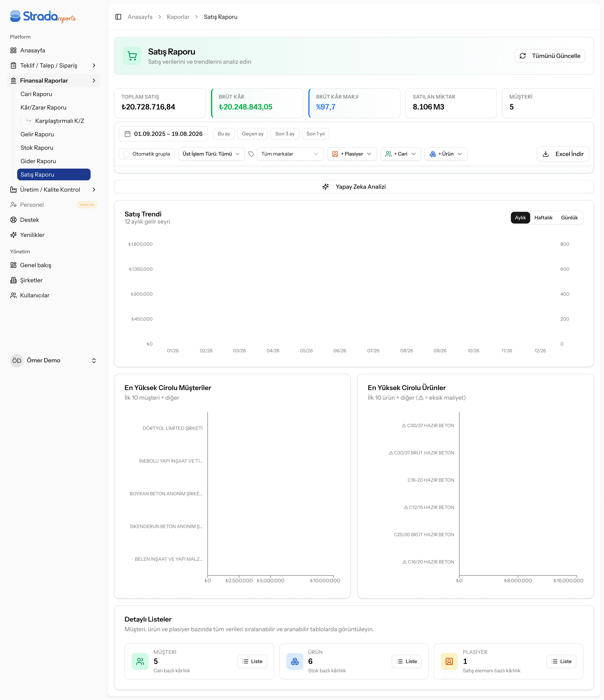Click the green Müşteri card icon
The image size is (604, 700).
click(x=140, y=661)
